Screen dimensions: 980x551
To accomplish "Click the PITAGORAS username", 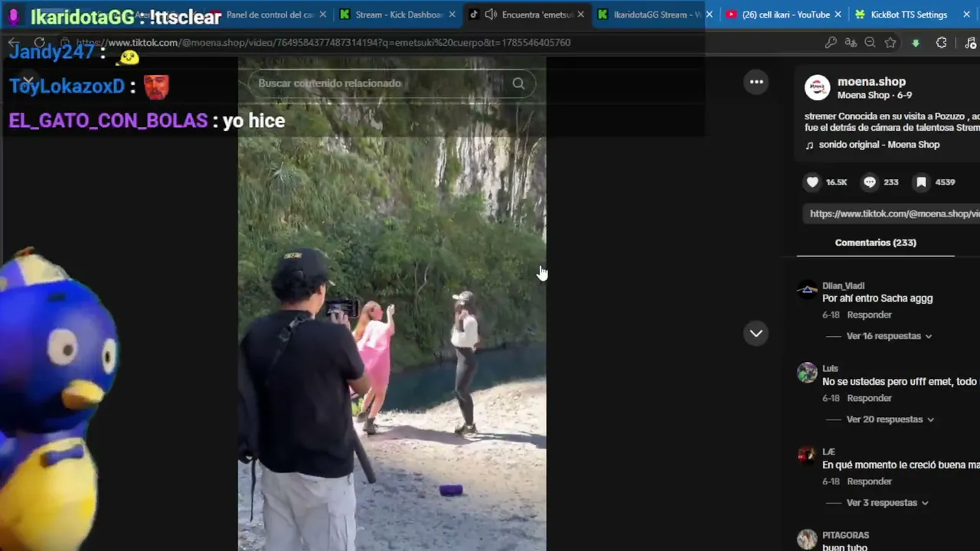I will [845, 536].
